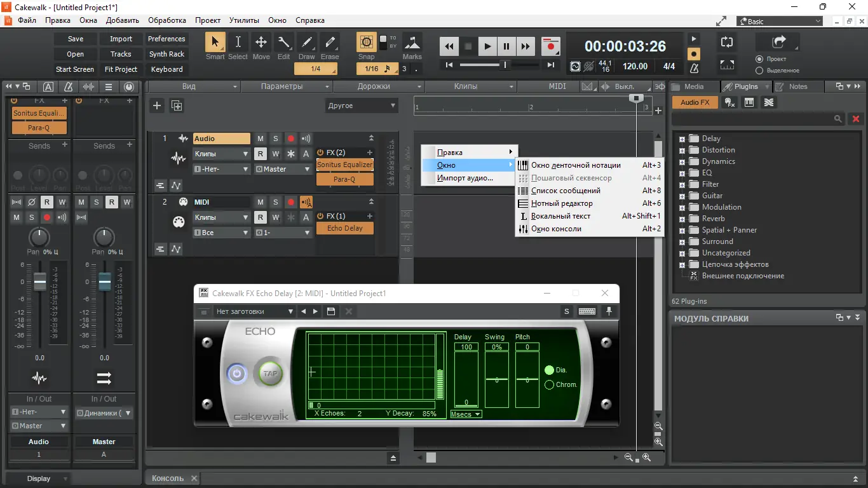Solo the MIDI track

coord(276,202)
